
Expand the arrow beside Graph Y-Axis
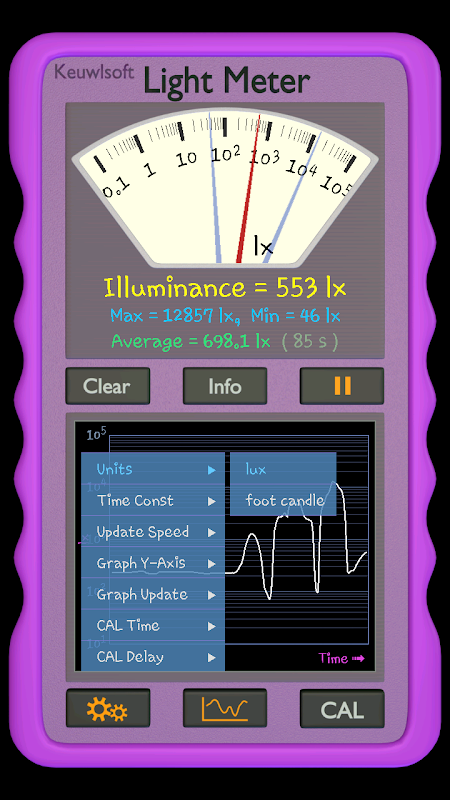tap(211, 564)
